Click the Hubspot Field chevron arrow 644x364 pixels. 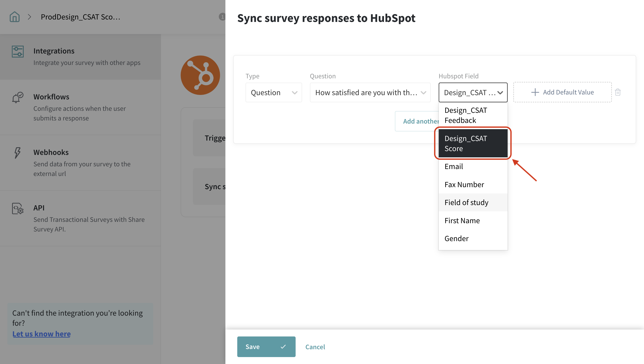tap(500, 93)
